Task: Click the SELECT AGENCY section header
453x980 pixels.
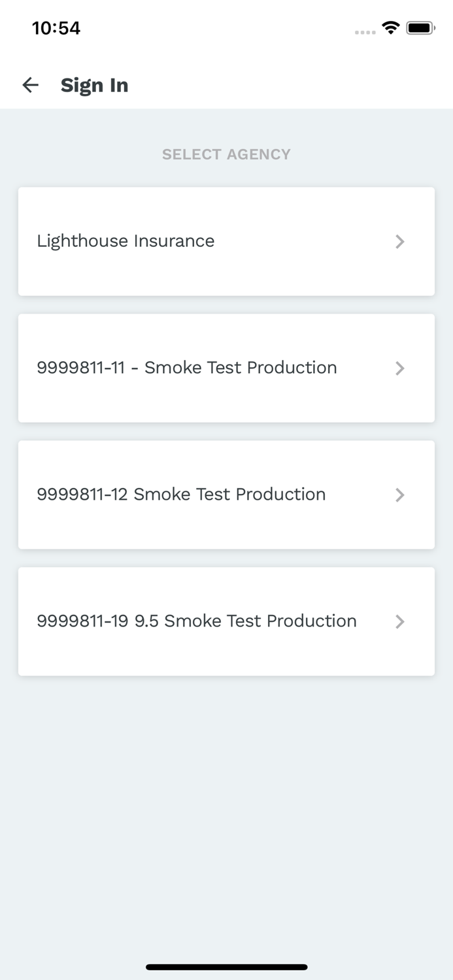Action: pos(226,154)
